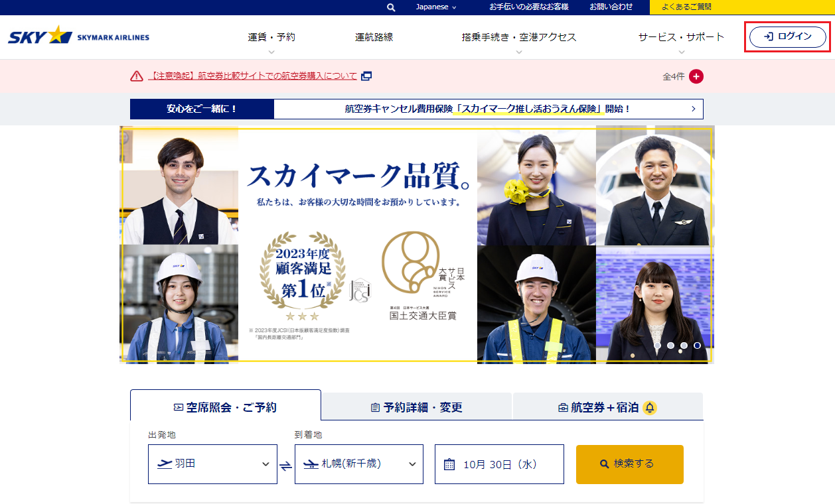Open the 札幌(新千歳) arrival airport dropdown
Screen dimensions: 835x504
(358, 464)
